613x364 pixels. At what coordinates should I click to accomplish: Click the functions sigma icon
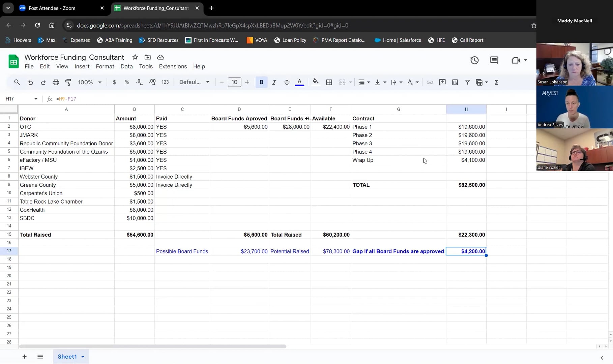click(x=496, y=82)
